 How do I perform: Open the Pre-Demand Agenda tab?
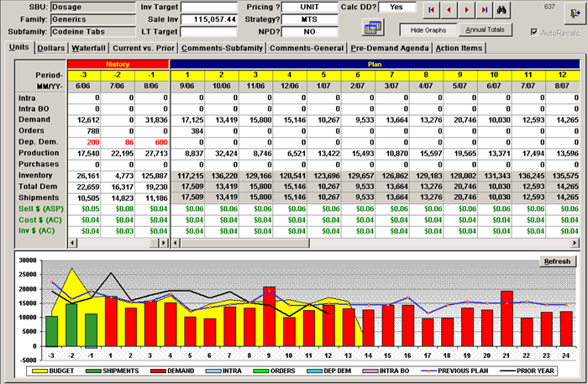390,49
